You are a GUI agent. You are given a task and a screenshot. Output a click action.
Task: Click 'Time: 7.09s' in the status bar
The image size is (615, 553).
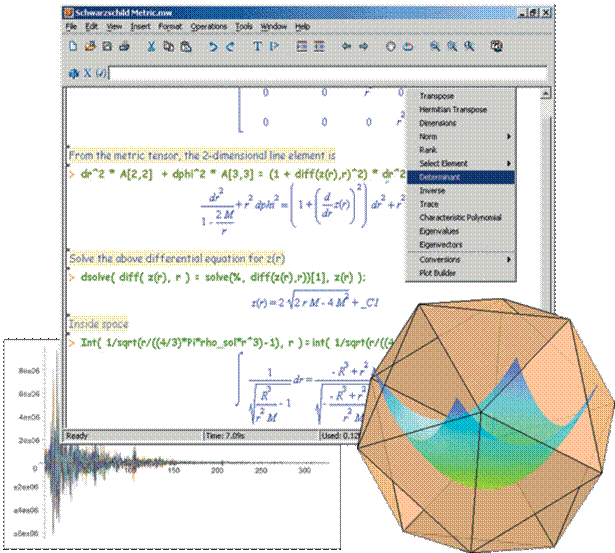(225, 436)
